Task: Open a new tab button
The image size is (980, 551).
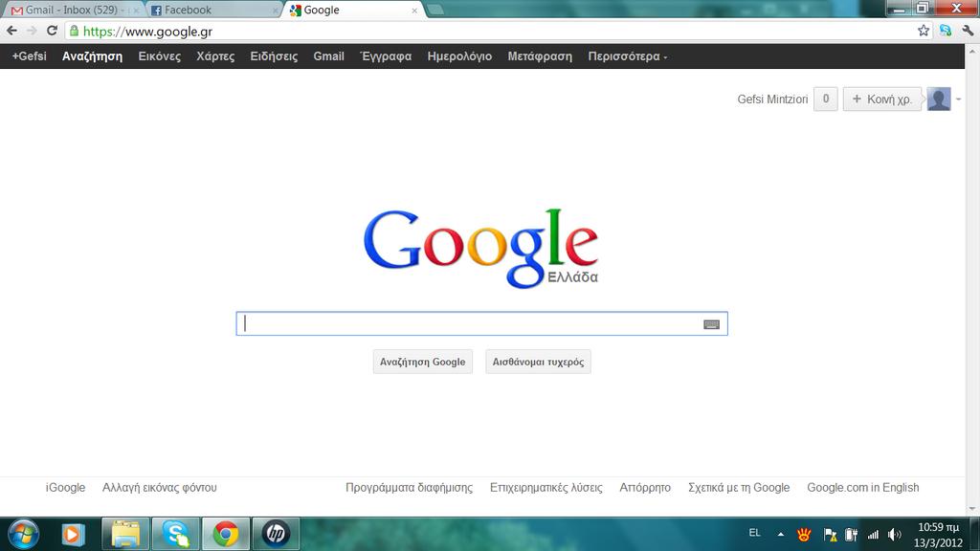Action: [435, 10]
